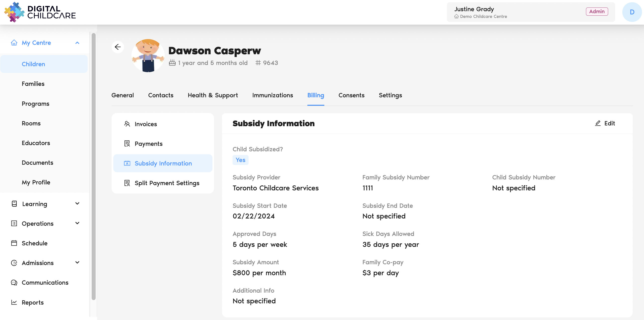Click the Digital Childcare puzzle logo
This screenshot has width=644, height=320.
[x=14, y=12]
